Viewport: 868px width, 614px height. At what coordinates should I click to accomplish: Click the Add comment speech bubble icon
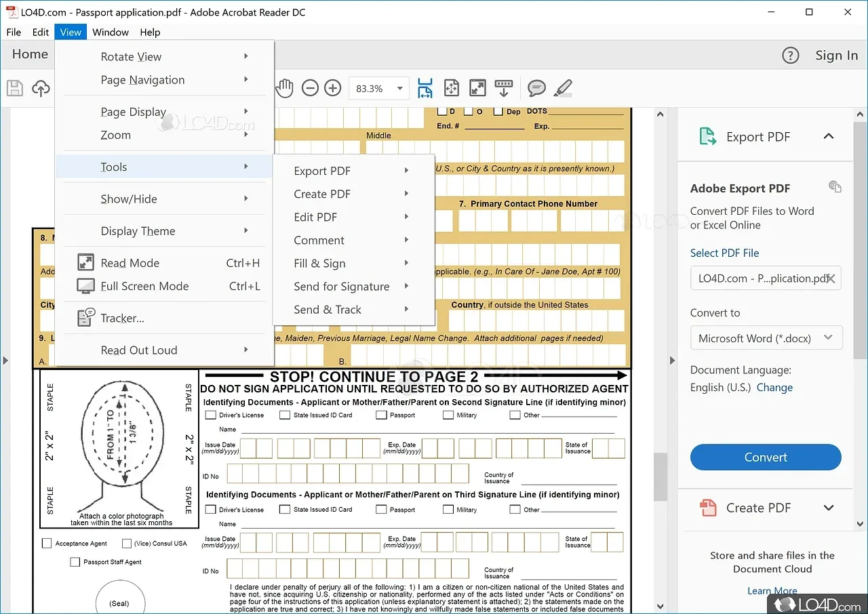click(x=537, y=88)
